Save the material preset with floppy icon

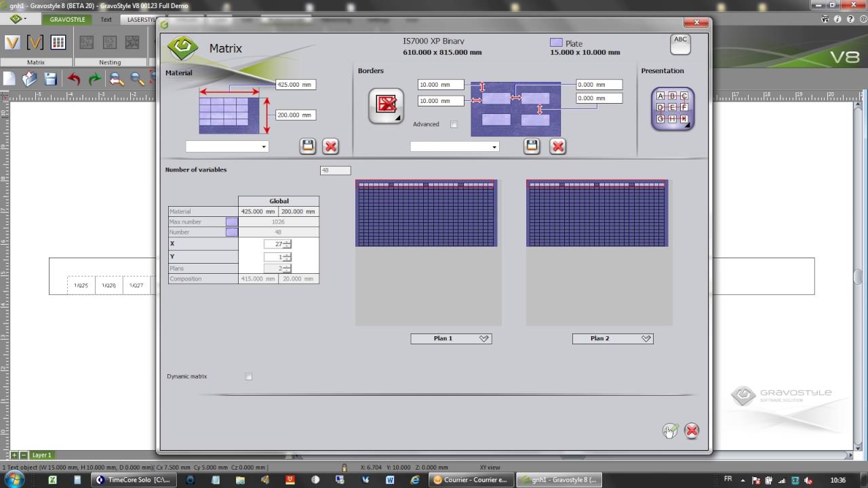308,146
